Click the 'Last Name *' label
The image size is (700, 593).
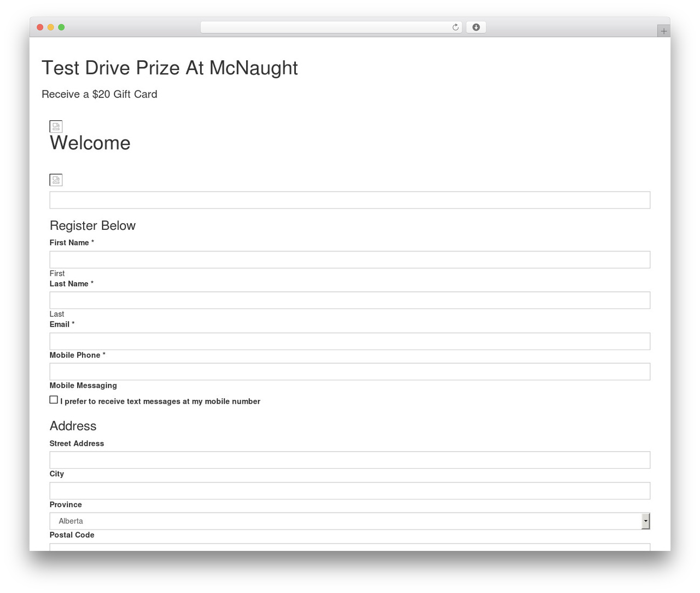(x=72, y=284)
